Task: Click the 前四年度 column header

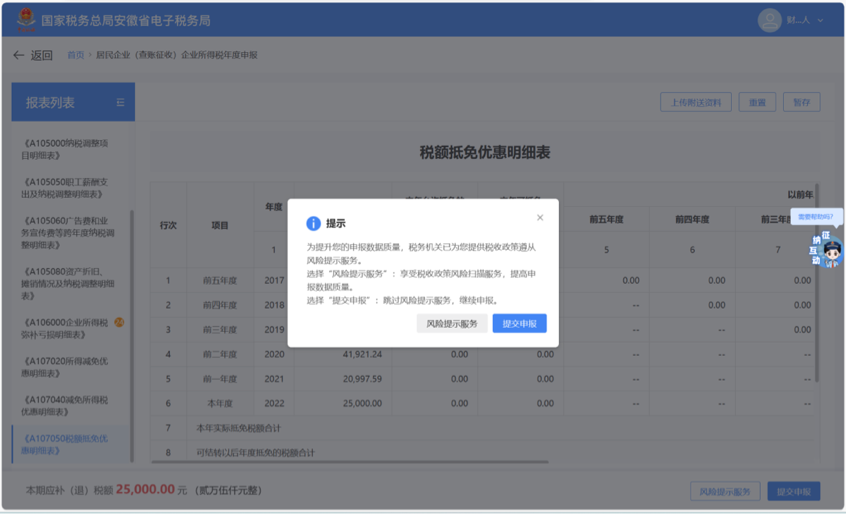Action: coord(692,220)
